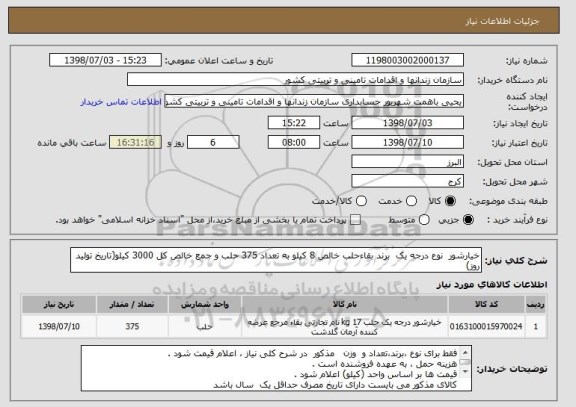Click the جزئیات اطلاعات نیاز header title

coord(503,21)
